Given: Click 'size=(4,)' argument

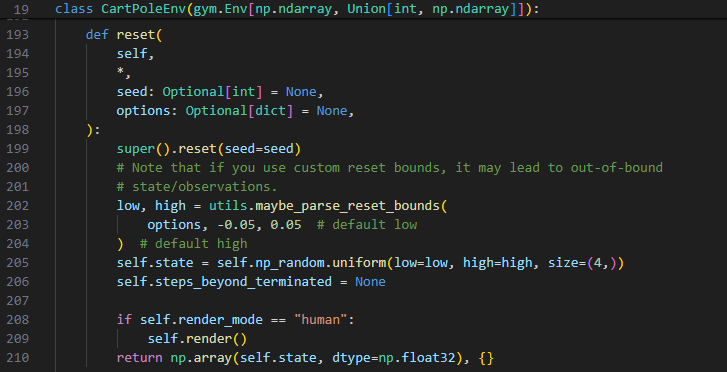Looking at the screenshot, I should pos(582,263).
